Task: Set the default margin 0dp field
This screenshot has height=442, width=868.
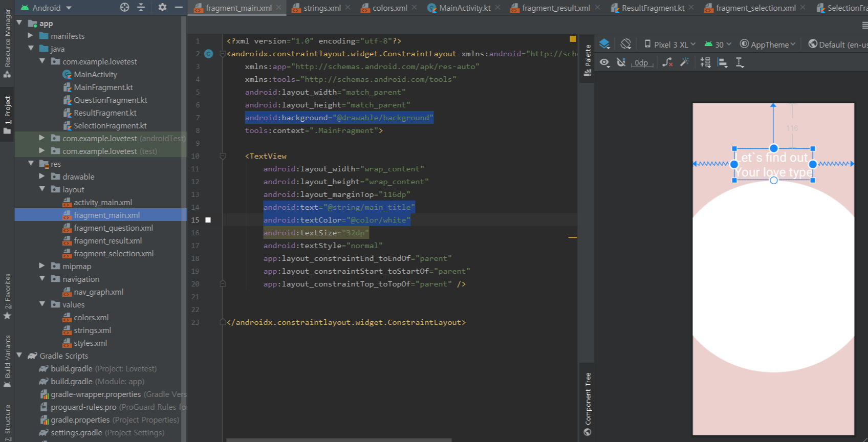Action: (x=641, y=63)
